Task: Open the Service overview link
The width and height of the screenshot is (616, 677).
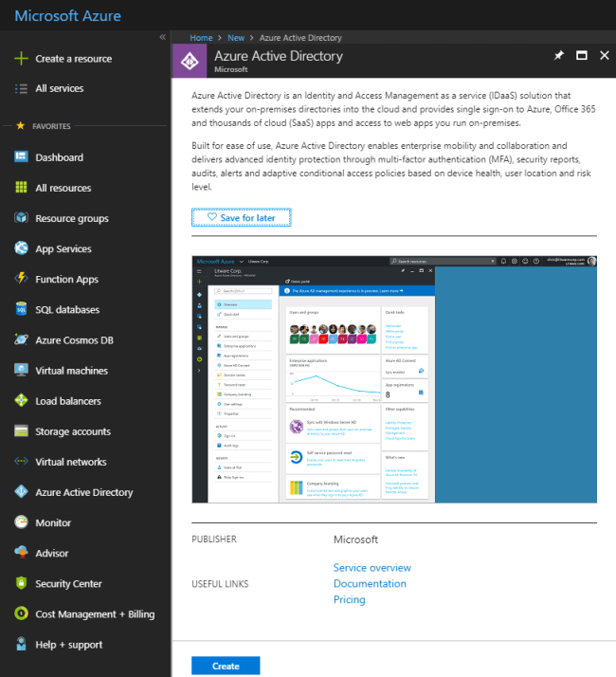Action: pos(372,568)
